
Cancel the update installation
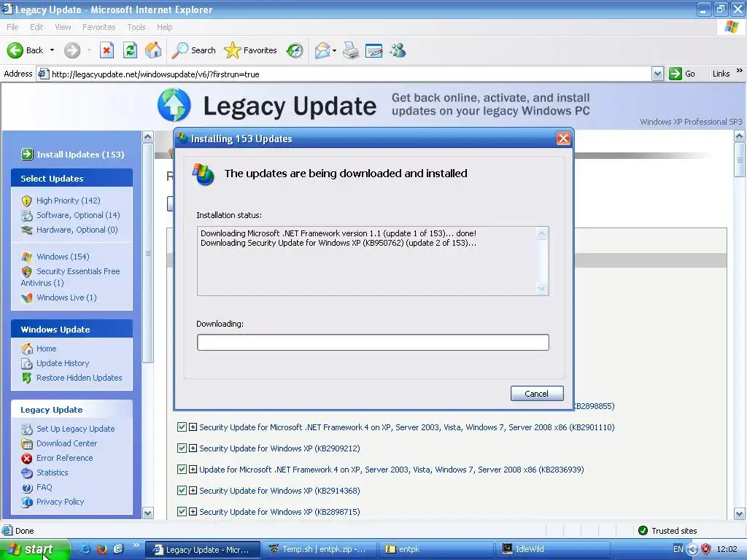pos(537,393)
